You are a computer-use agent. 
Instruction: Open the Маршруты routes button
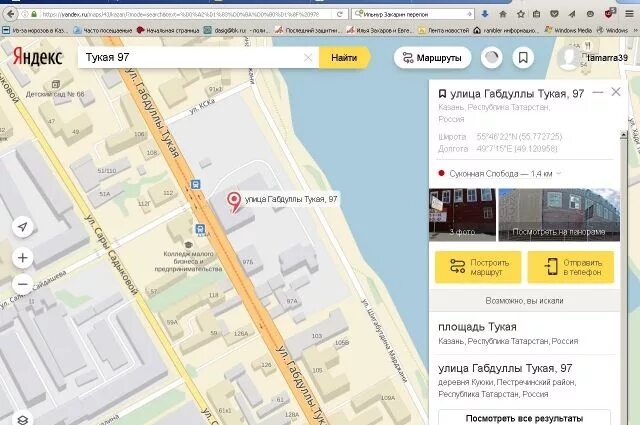pos(432,58)
